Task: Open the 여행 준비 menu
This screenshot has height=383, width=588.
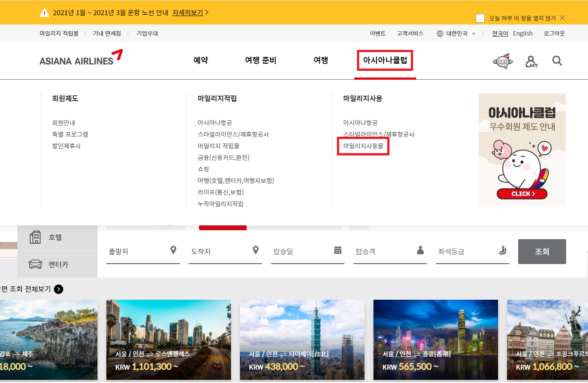Action: coord(261,61)
